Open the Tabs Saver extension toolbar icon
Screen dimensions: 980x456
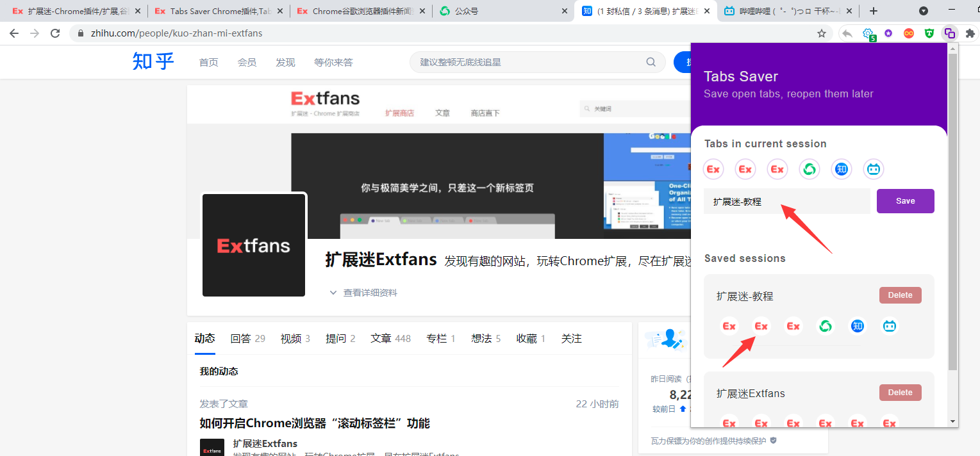(950, 33)
